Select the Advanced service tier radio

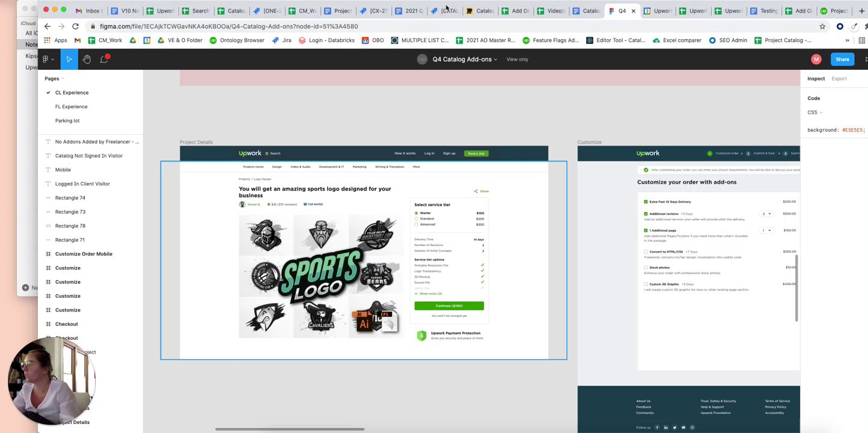[x=416, y=224]
